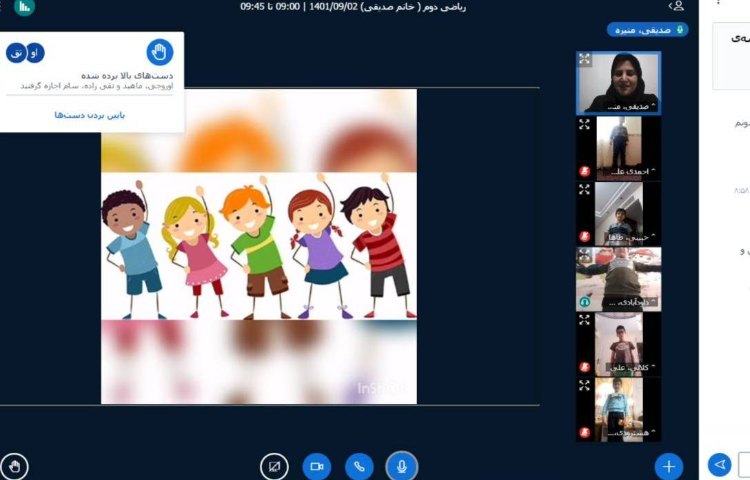Toggle the microphone mute button
Viewport: 750px width, 480px height.
click(401, 466)
